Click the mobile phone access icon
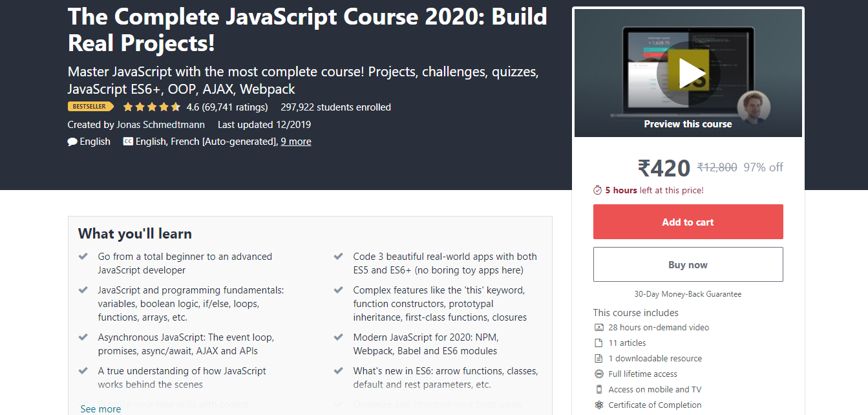 599,390
